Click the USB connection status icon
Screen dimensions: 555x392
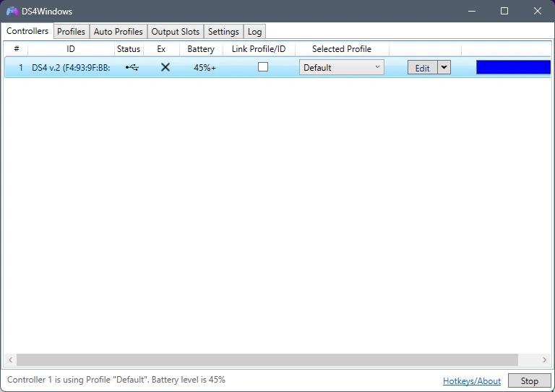point(132,67)
